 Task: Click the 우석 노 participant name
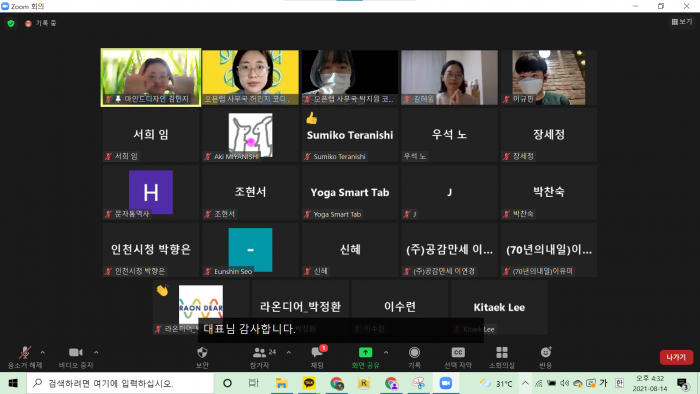[x=449, y=134]
